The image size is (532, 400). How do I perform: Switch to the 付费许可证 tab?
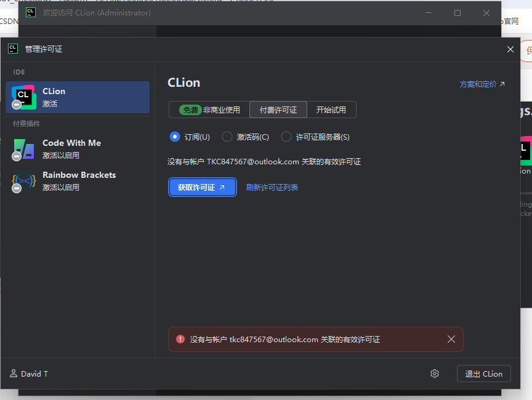[278, 110]
